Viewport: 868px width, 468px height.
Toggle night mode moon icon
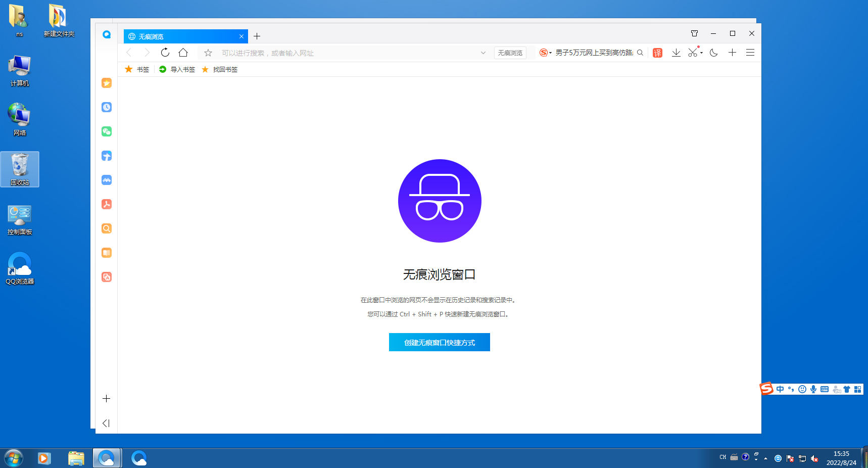pyautogui.click(x=714, y=53)
